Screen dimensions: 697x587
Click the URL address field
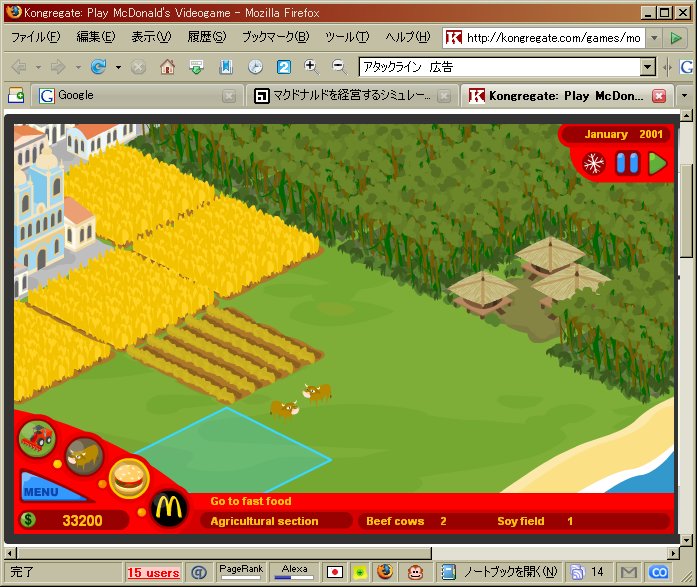coord(553,38)
